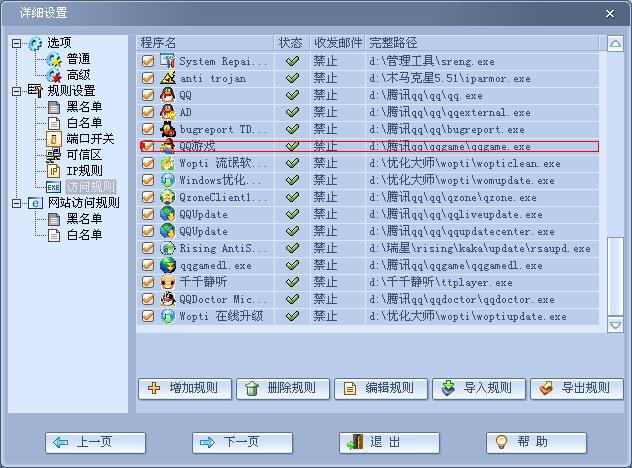This screenshot has width=632, height=468.
Task: Select 白名单 under 规则设置
Action: [x=84, y=123]
